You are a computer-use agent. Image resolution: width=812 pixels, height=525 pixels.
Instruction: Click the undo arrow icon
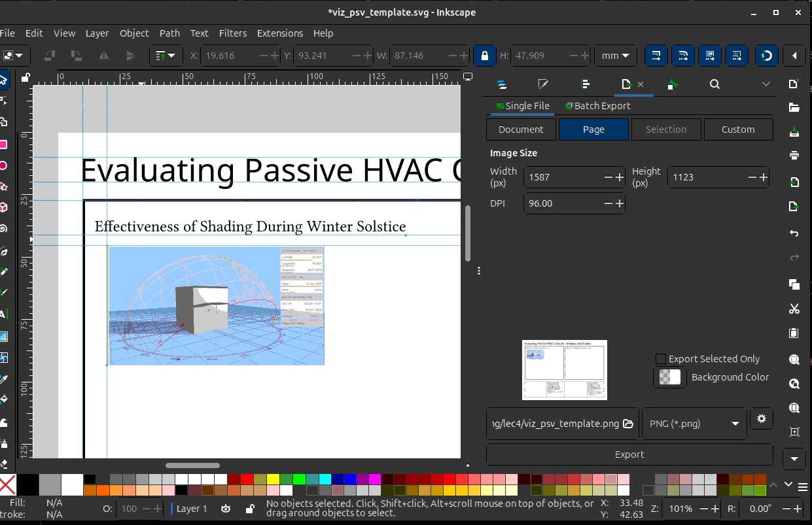(x=794, y=233)
